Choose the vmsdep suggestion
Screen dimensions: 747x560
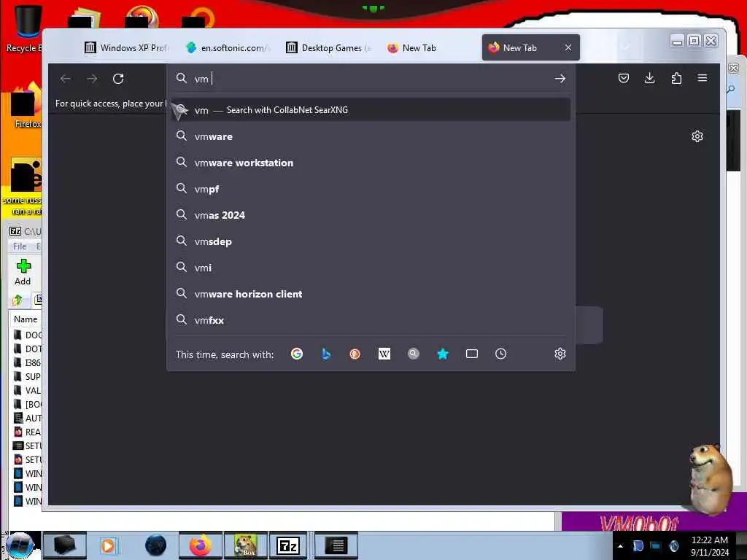click(x=371, y=241)
